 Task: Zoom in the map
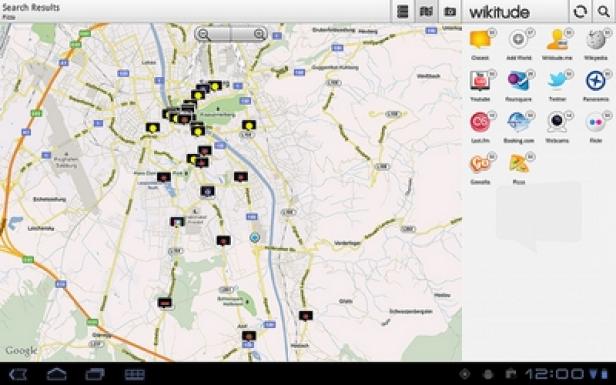point(259,34)
